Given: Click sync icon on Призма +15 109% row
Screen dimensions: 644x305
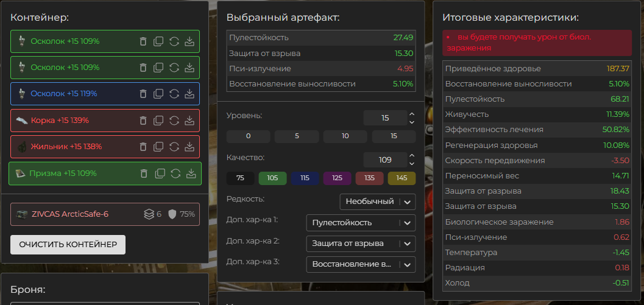Looking at the screenshot, I should pyautogui.click(x=175, y=174).
